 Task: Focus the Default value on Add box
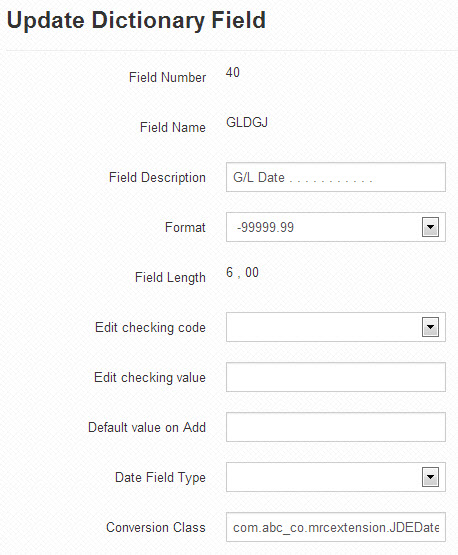(336, 427)
